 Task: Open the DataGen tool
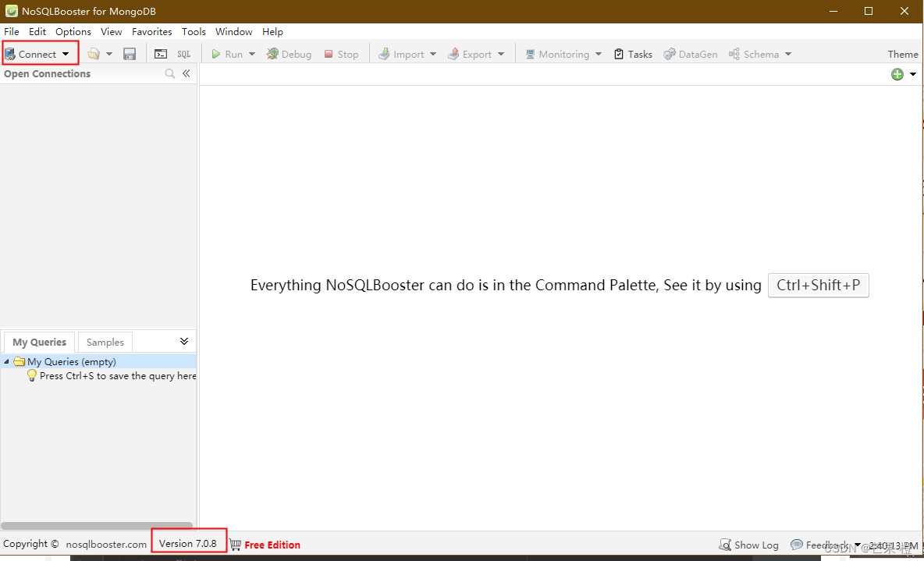(x=690, y=53)
